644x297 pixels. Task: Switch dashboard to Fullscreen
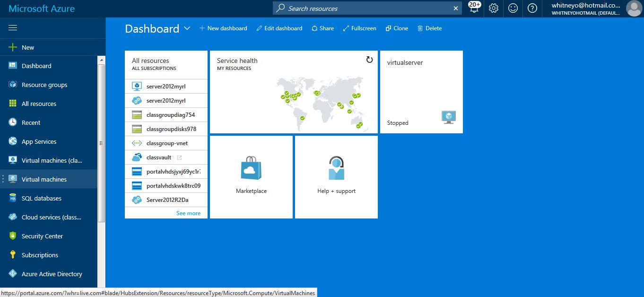[x=360, y=28]
